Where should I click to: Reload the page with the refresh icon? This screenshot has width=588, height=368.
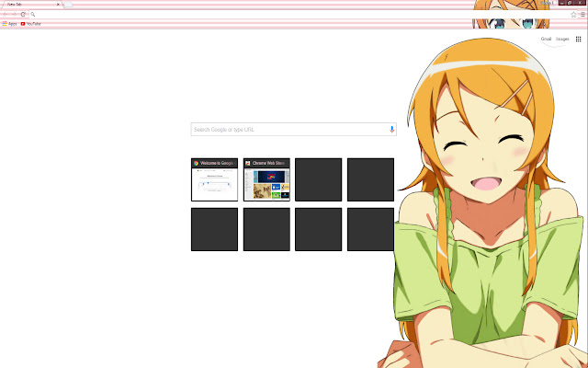pos(23,15)
